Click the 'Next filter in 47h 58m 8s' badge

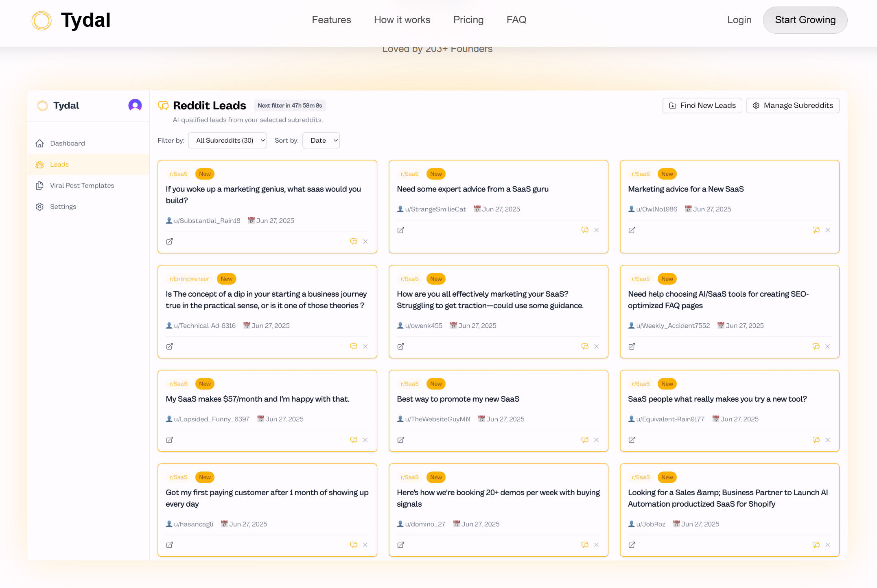290,105
